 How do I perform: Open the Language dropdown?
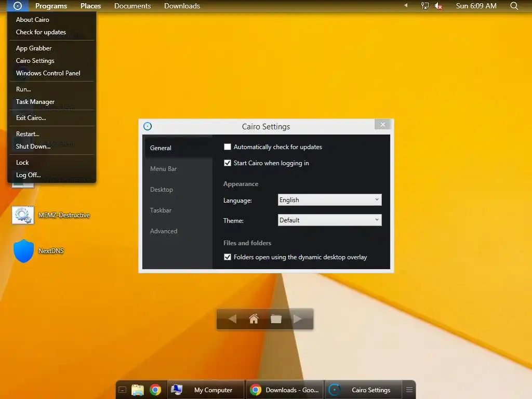click(329, 200)
